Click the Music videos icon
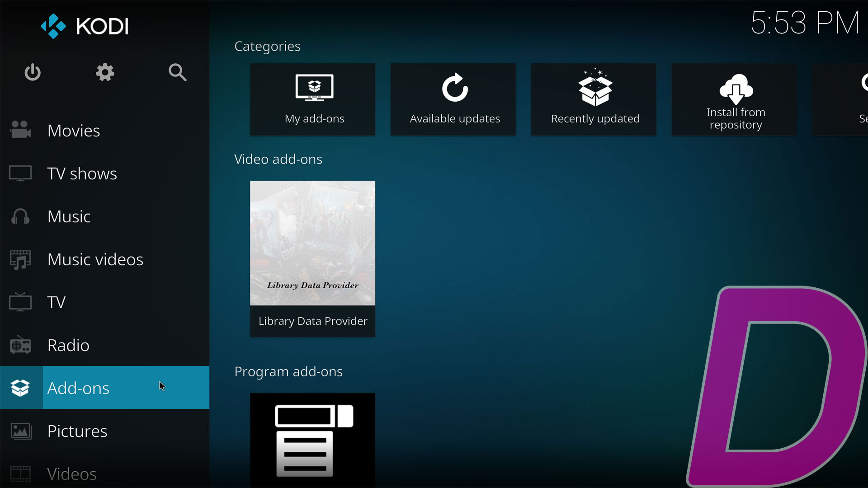The height and width of the screenshot is (488, 868). [20, 260]
